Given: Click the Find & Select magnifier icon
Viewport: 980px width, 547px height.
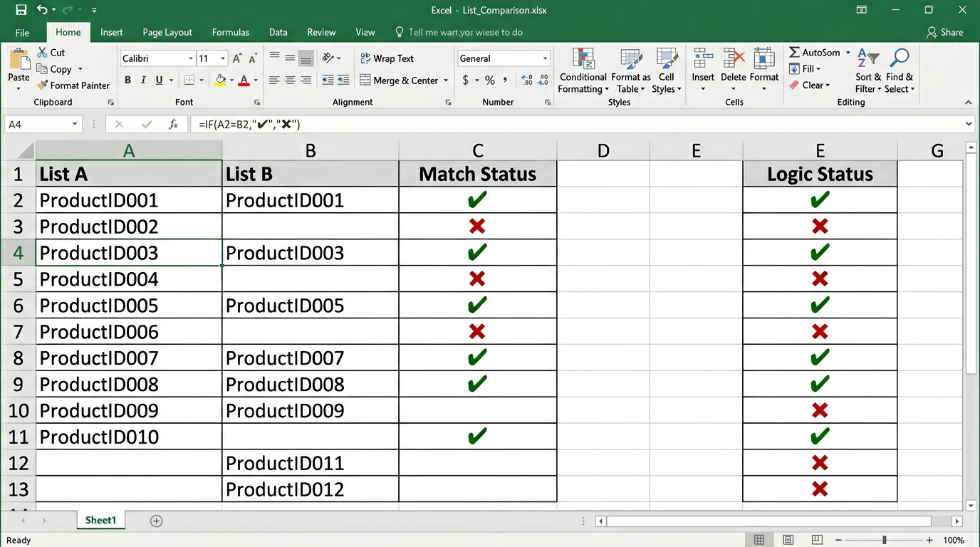Looking at the screenshot, I should [x=900, y=58].
